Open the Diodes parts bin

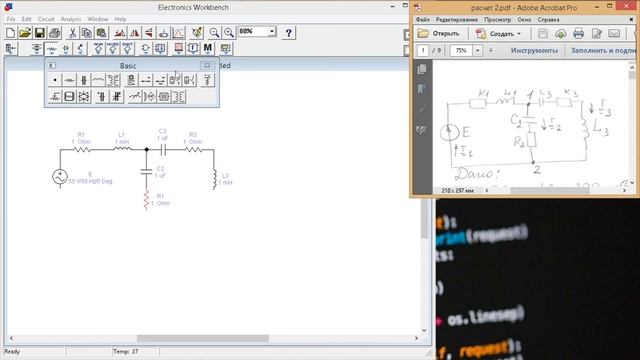pos(66,49)
